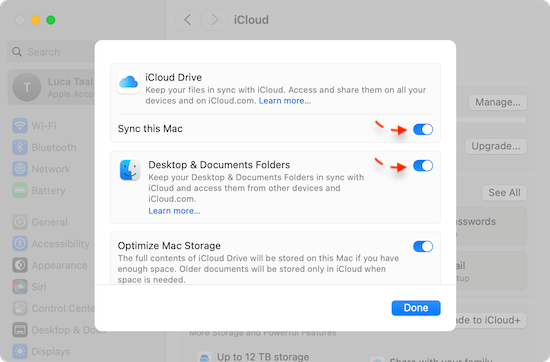Toggle Desktop & Documents Folders switch

[x=423, y=166]
